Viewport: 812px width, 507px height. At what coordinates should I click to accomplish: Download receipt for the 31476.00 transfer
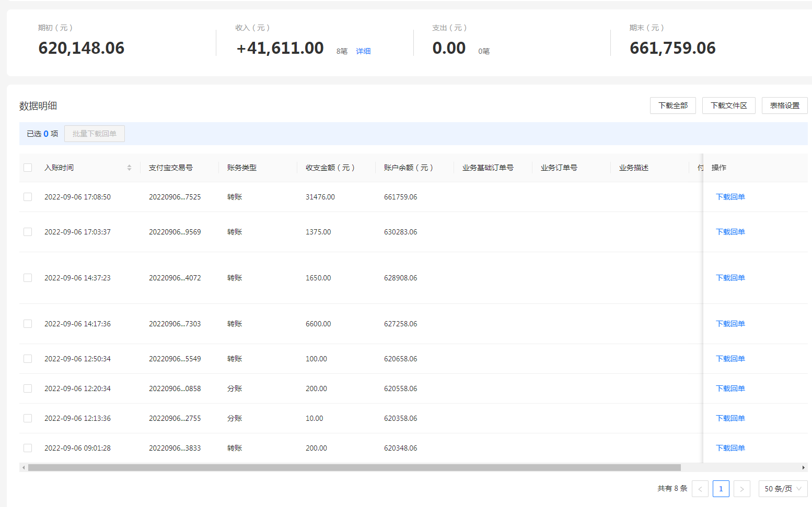tap(730, 197)
